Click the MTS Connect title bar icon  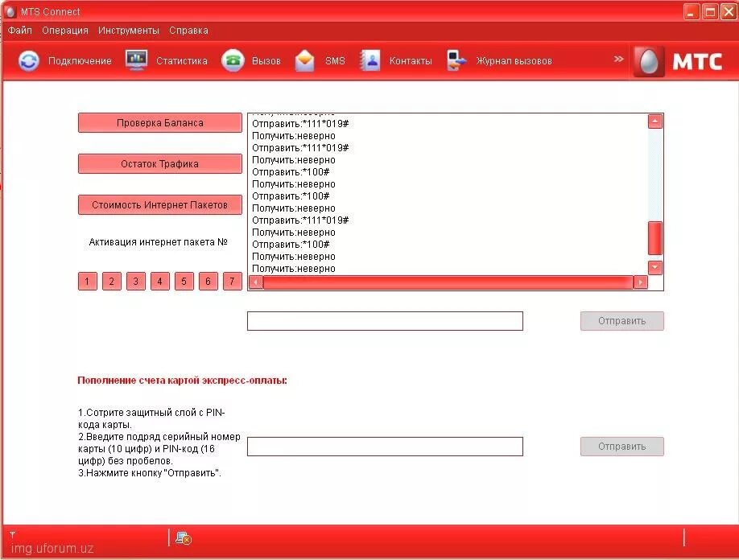click(x=10, y=12)
